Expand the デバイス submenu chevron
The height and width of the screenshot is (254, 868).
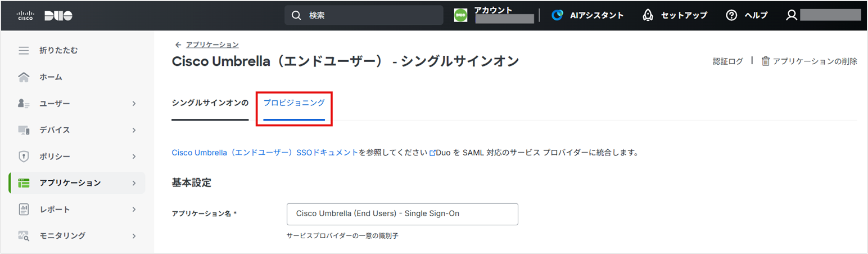click(x=134, y=130)
